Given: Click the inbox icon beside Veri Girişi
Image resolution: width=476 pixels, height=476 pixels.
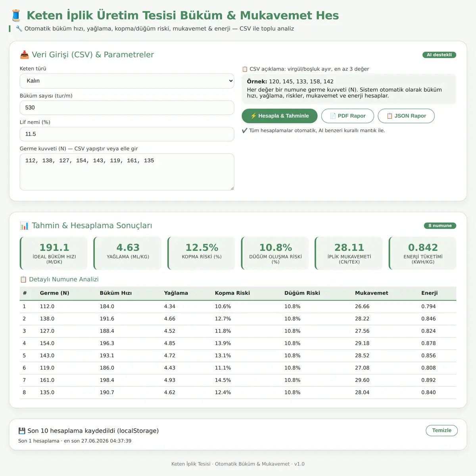Looking at the screenshot, I should click(x=24, y=55).
